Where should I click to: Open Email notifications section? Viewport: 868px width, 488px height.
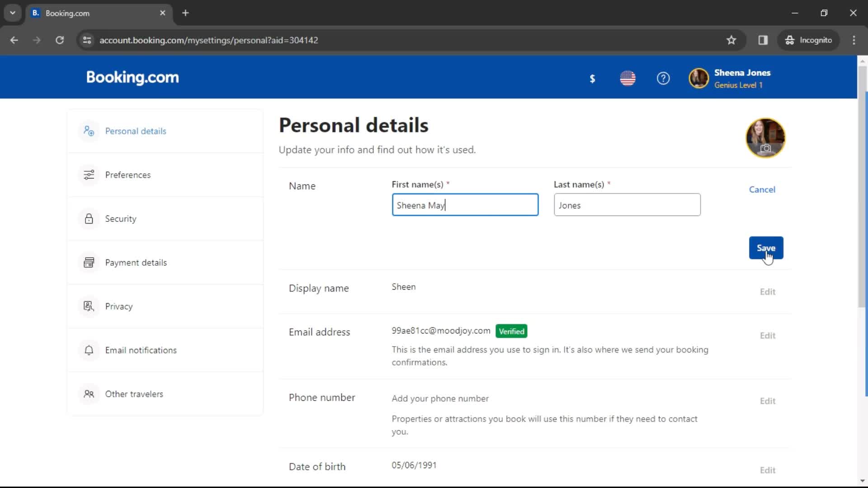tap(165, 350)
